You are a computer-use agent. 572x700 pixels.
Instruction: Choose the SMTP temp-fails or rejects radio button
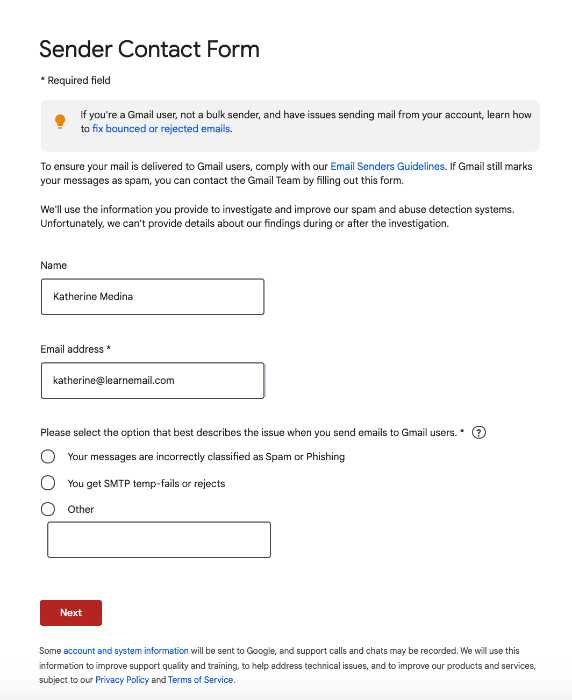(48, 483)
